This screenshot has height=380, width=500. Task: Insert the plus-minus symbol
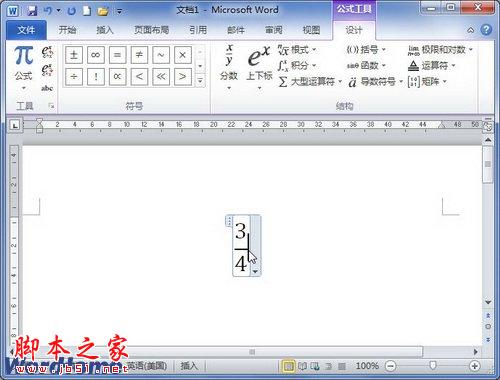(74, 55)
